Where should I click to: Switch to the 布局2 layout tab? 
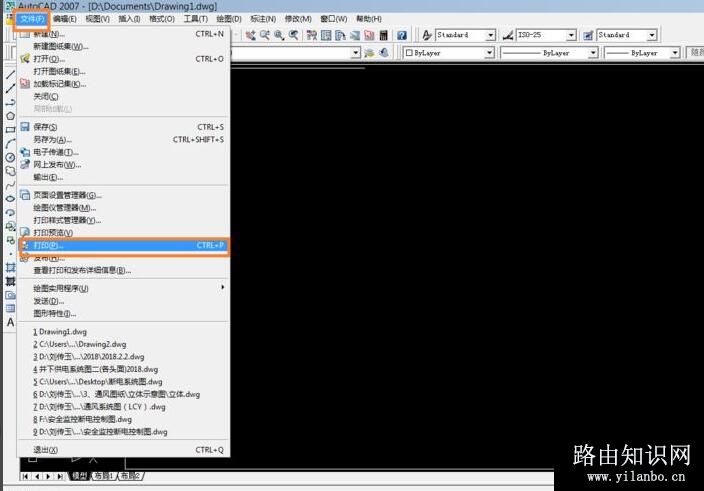pos(130,476)
